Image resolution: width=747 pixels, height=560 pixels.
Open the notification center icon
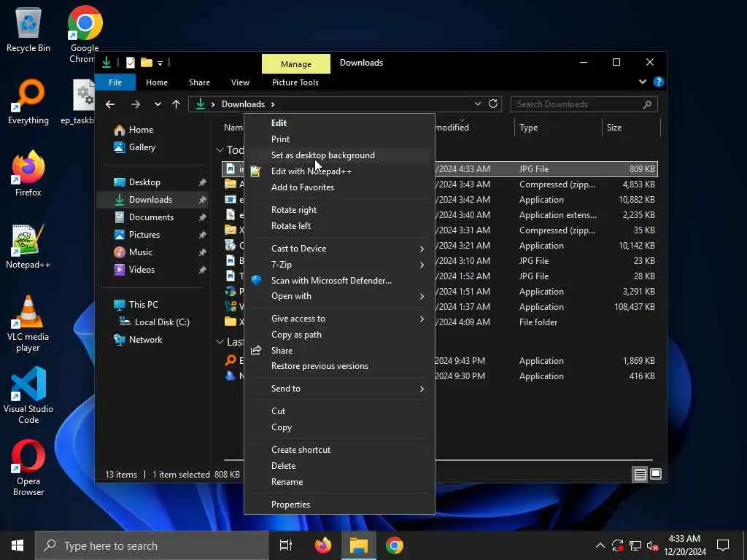[723, 545]
